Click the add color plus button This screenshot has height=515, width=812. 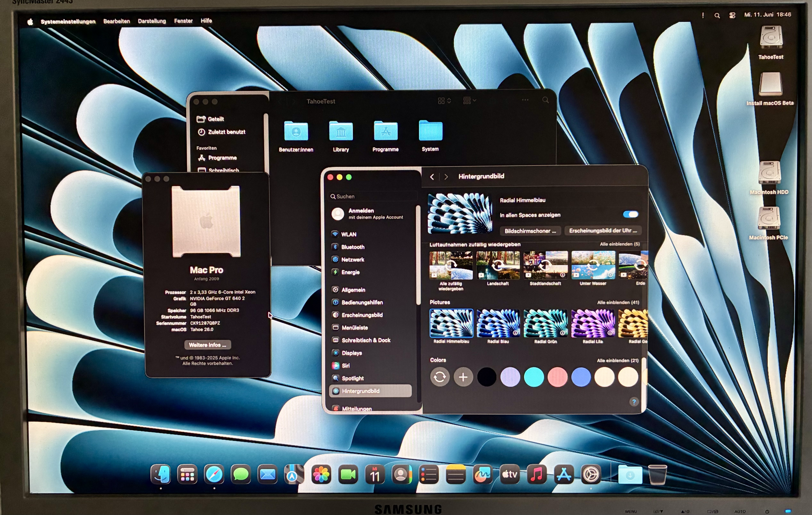pos(463,377)
